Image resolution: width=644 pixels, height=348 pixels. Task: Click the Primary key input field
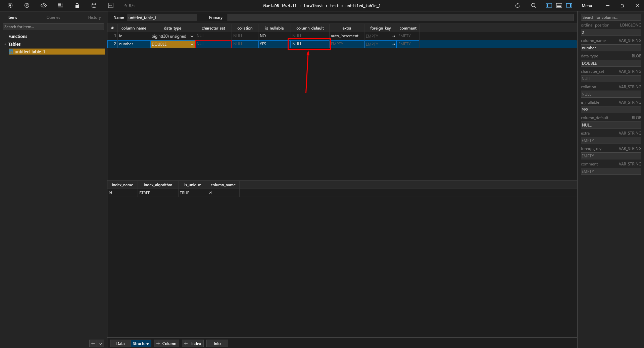(336, 17)
